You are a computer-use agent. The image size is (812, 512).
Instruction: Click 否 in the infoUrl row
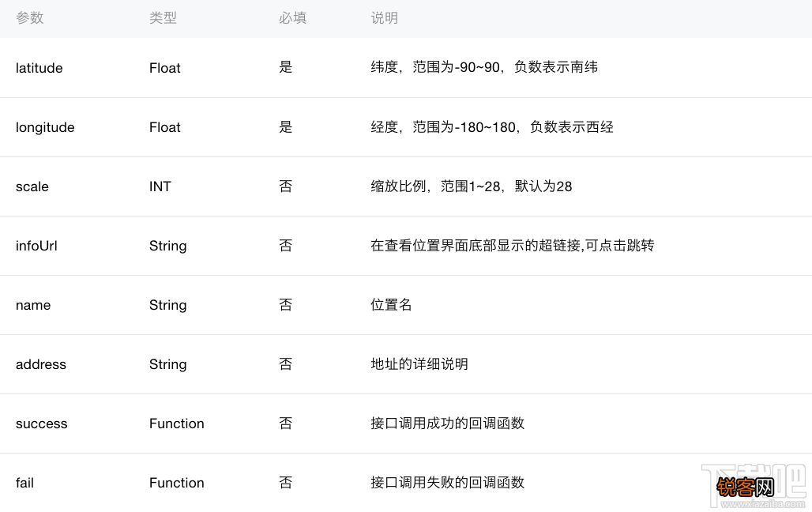286,245
